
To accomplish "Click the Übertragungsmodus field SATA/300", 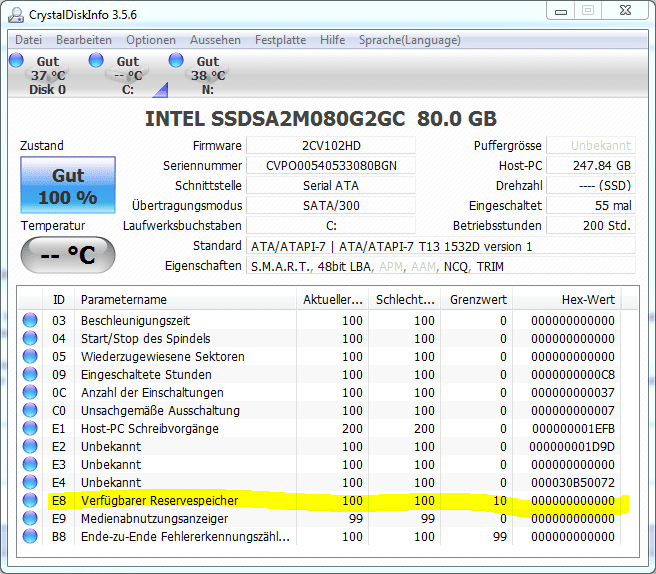I will click(x=331, y=206).
